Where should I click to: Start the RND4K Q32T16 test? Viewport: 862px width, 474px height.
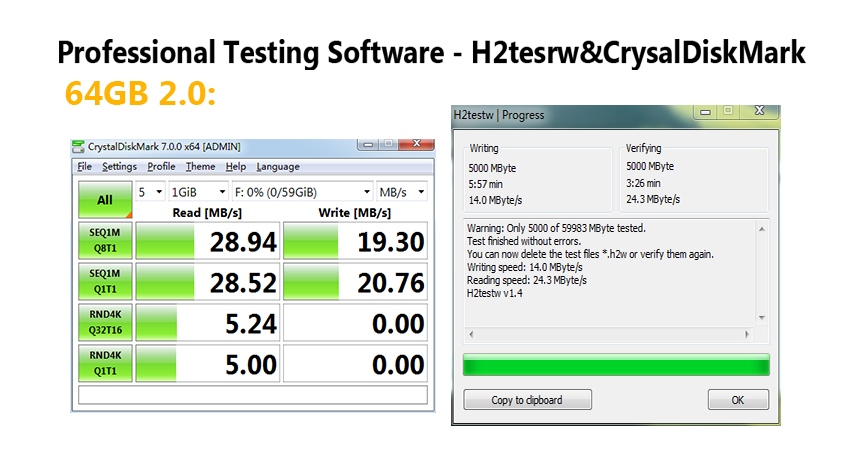pos(105,322)
